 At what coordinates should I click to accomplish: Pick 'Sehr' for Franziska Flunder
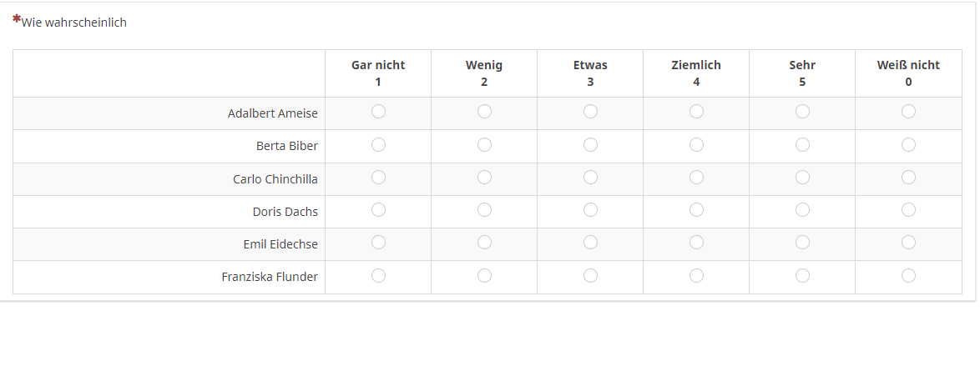(x=802, y=276)
